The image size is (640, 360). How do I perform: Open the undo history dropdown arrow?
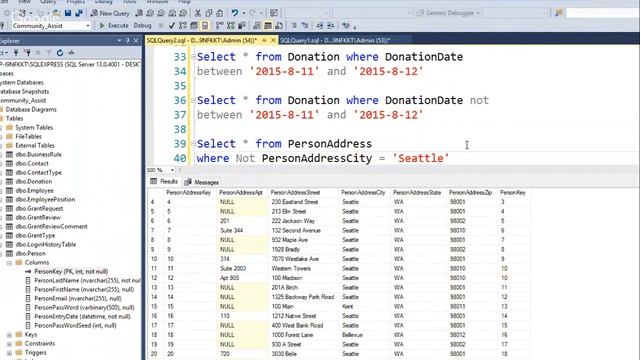[244, 13]
